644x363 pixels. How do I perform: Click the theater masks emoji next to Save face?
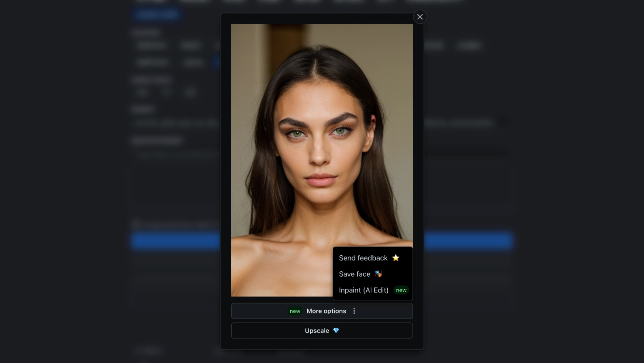click(x=378, y=274)
